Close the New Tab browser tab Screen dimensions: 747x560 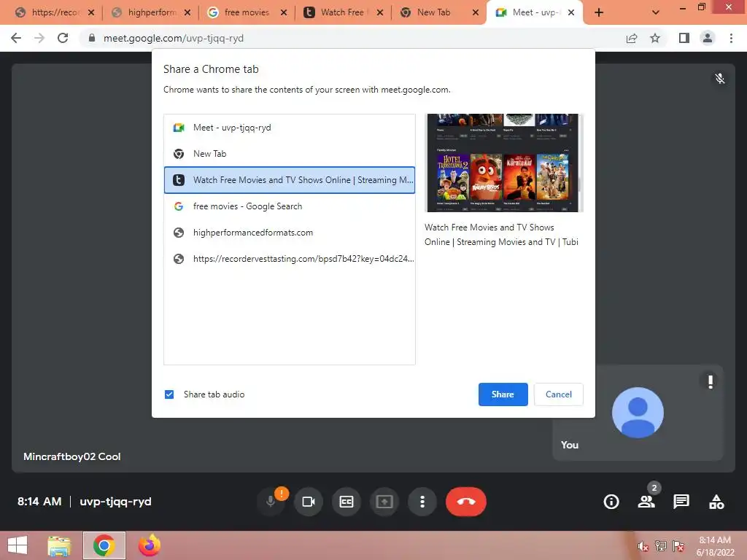476,13
